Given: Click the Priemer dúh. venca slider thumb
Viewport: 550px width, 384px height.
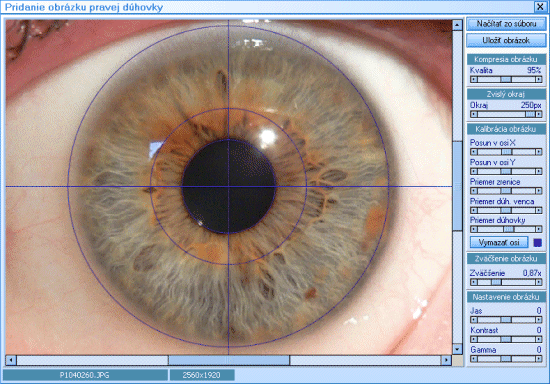Looking at the screenshot, I should coord(505,210).
